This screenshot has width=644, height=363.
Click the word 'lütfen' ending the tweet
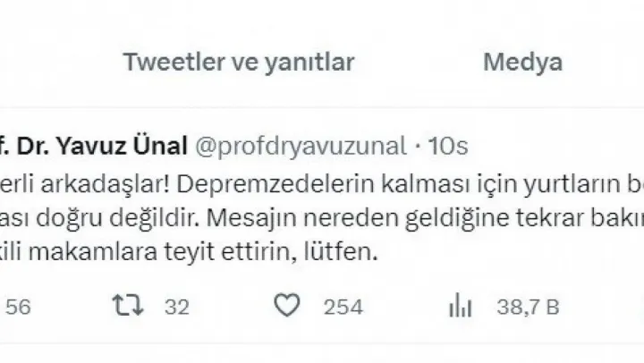[345, 253]
